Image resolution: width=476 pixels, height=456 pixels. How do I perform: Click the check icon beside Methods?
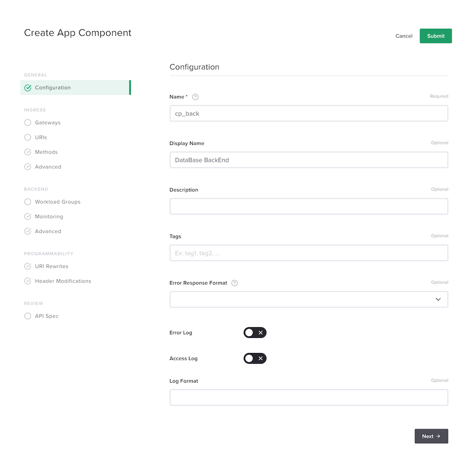[28, 152]
